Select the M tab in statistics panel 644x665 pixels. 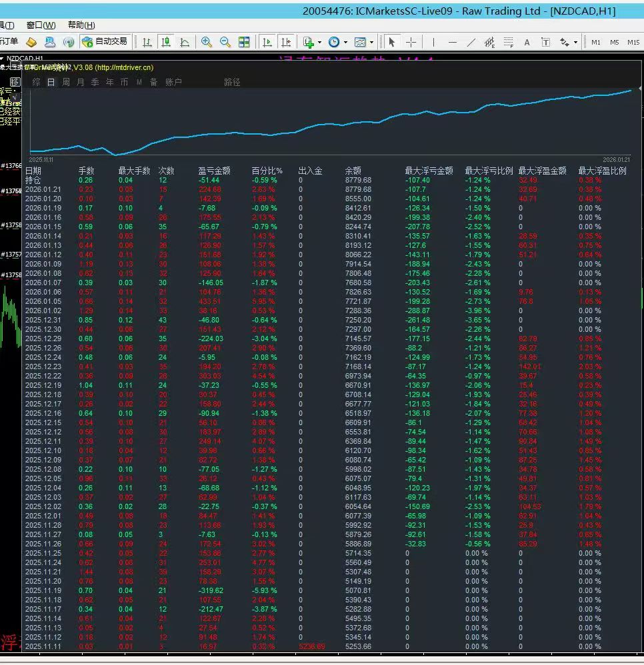coord(139,82)
